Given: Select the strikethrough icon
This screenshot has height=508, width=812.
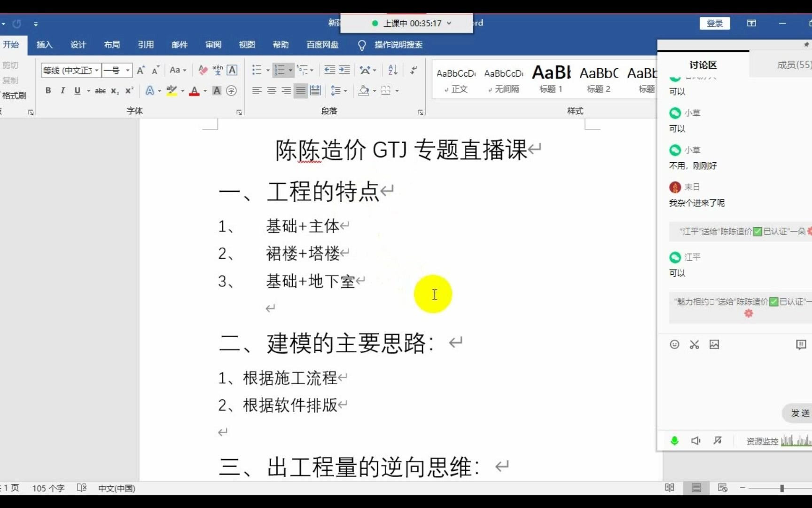Looking at the screenshot, I should click(100, 91).
